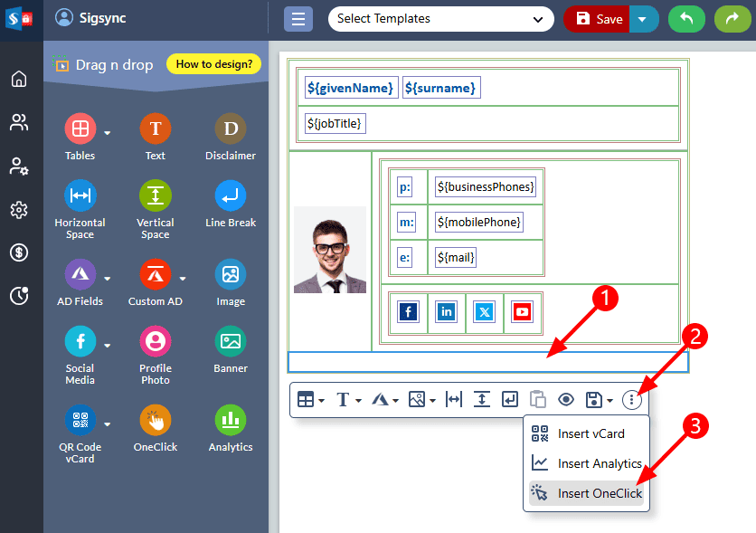This screenshot has height=533, width=756.
Task: Click the How to design? button
Action: [x=214, y=64]
